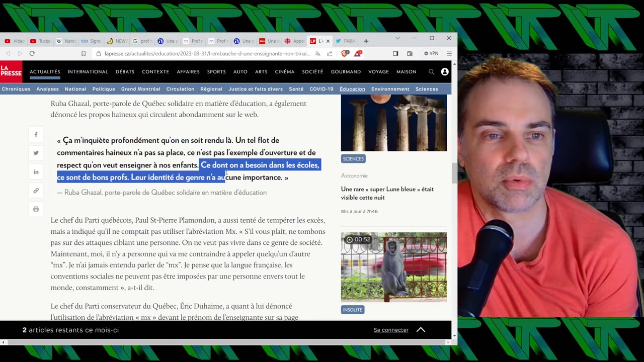Screen dimensions: 644x362
Task: Go to the National subsection
Action: 75,89
